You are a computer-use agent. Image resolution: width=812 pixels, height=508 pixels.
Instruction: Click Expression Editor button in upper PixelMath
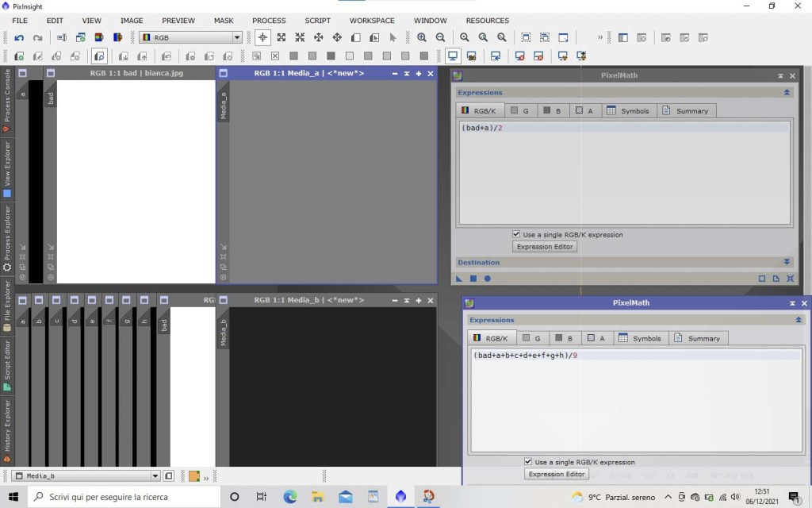click(545, 247)
